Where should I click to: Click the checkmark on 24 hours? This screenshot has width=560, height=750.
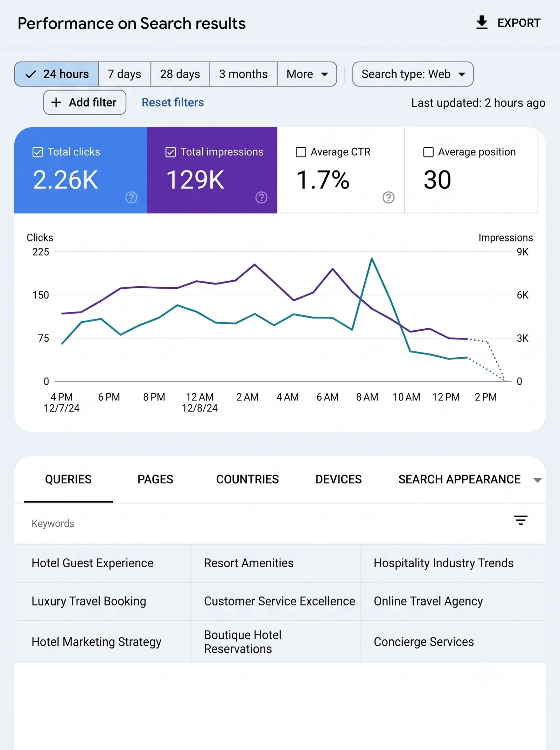(x=31, y=74)
